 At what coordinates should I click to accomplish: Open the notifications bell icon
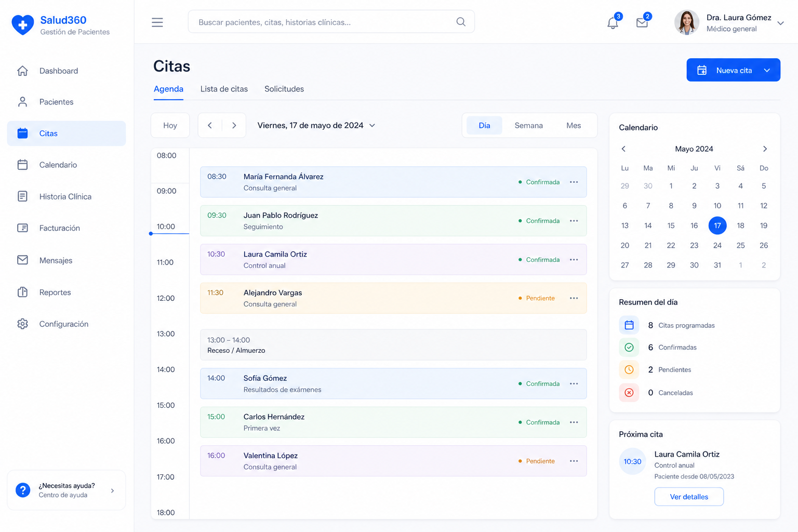(x=613, y=23)
